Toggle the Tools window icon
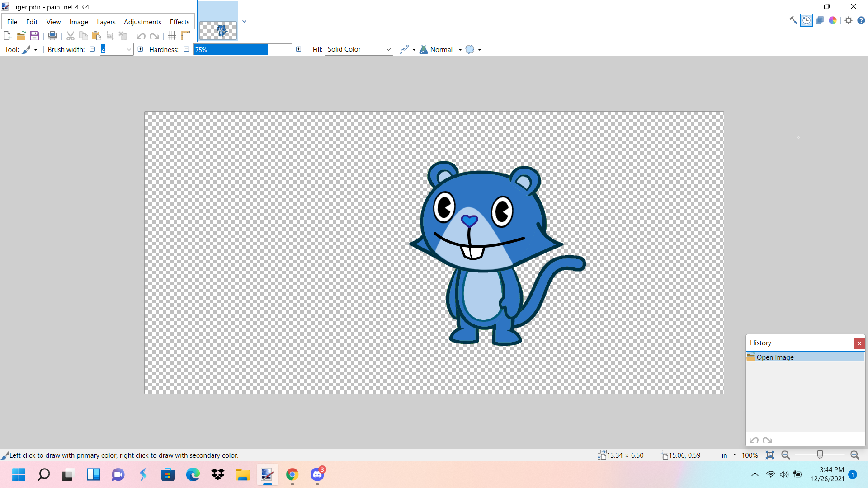 coord(793,20)
